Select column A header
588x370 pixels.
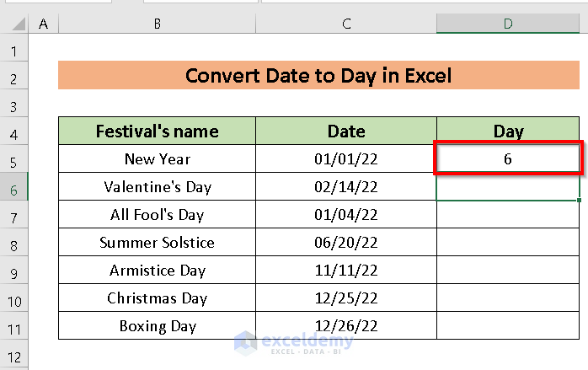[43, 24]
